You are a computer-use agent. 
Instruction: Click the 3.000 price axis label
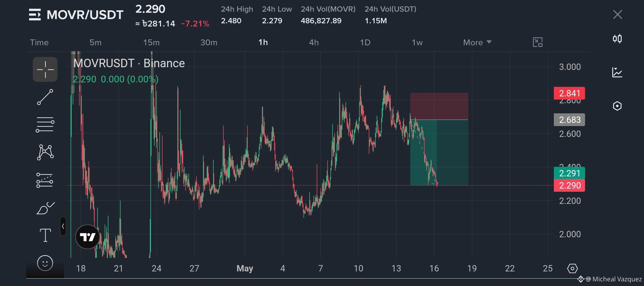(x=570, y=67)
